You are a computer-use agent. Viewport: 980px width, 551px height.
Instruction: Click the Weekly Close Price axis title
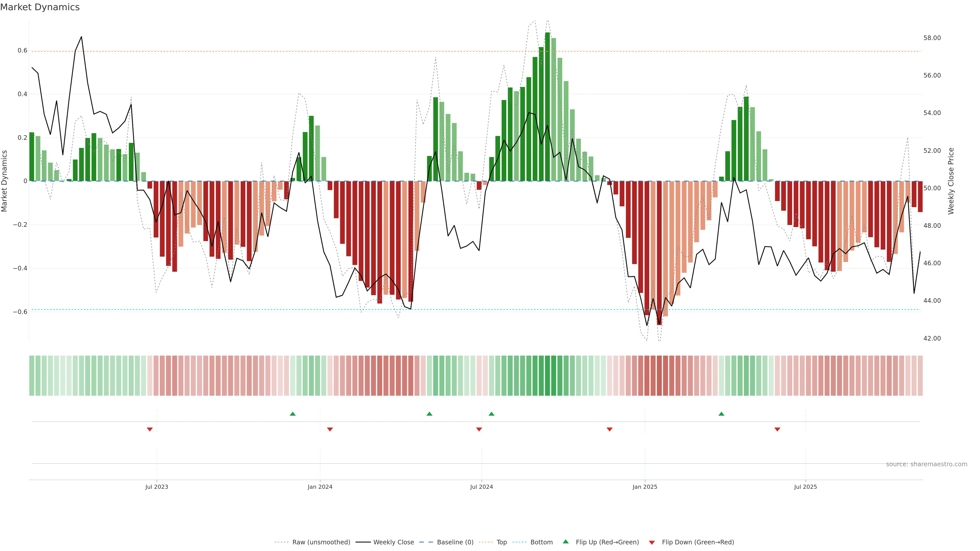click(x=951, y=181)
